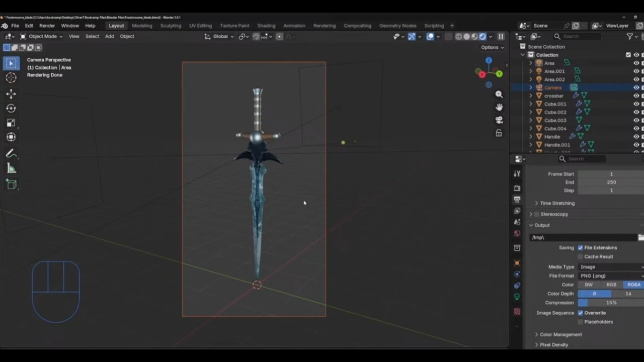This screenshot has width=644, height=362.
Task: Open the Object Mode dropdown
Action: [x=41, y=36]
